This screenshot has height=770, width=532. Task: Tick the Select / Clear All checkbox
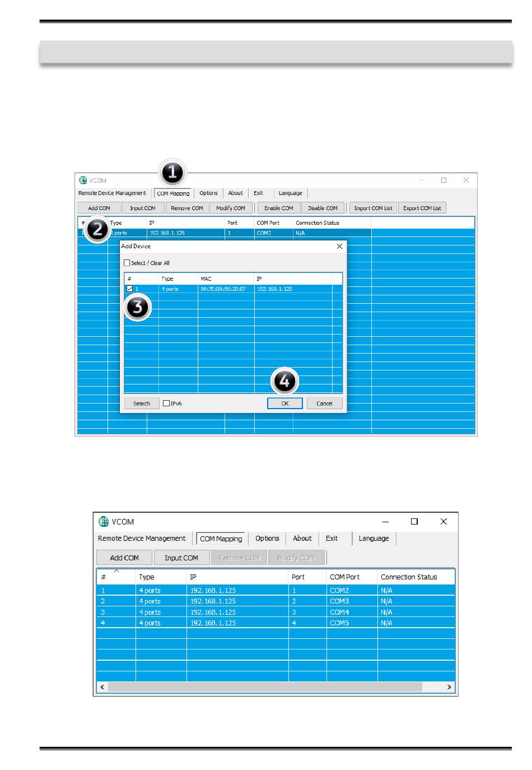127,263
